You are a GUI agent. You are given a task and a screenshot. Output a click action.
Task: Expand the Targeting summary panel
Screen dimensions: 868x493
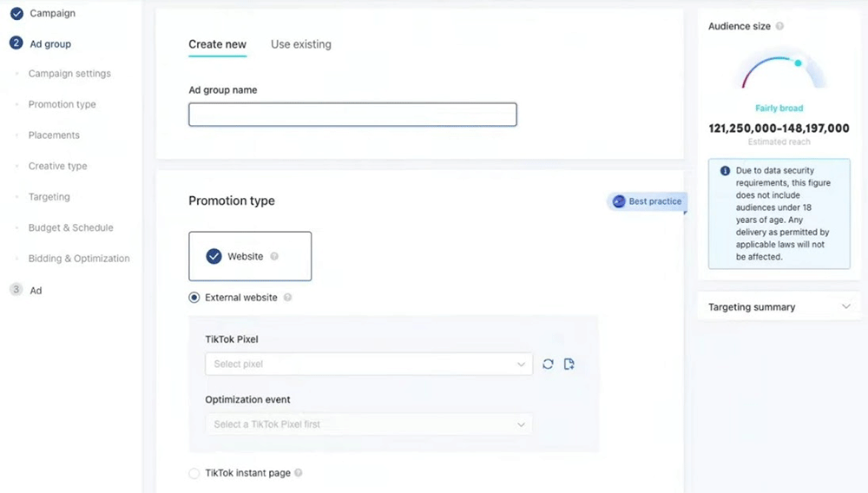click(x=846, y=306)
